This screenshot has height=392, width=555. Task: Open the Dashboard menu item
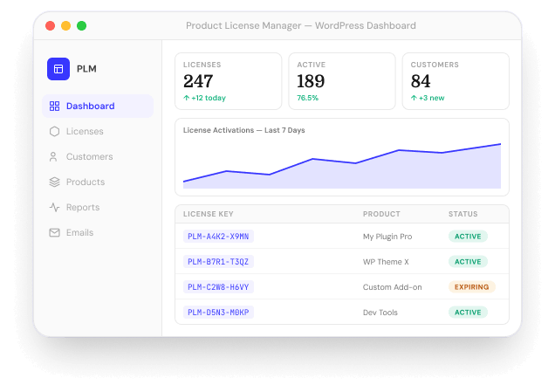tap(98, 106)
